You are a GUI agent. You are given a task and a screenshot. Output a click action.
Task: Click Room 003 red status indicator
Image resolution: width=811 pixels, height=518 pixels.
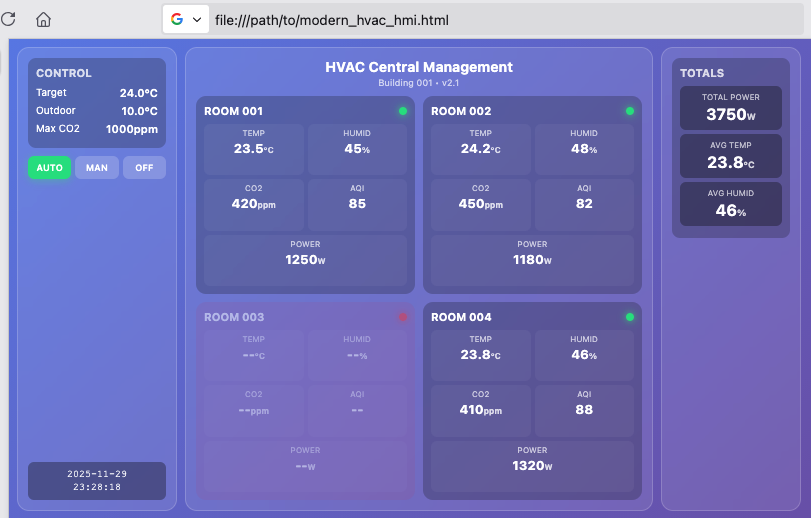click(x=403, y=317)
